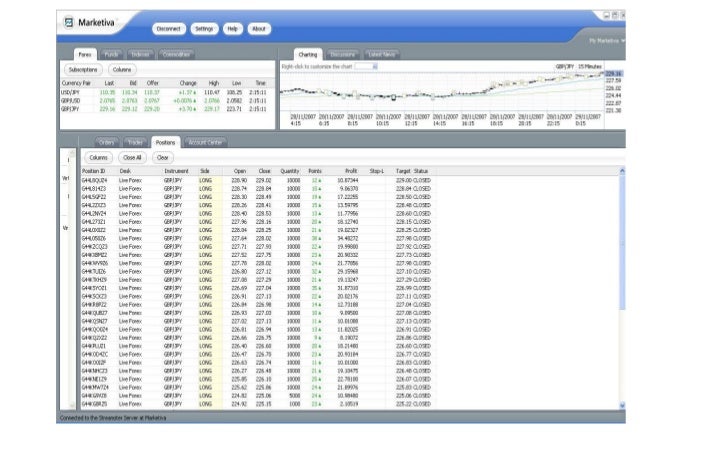Click the Profit column header

tap(351, 171)
